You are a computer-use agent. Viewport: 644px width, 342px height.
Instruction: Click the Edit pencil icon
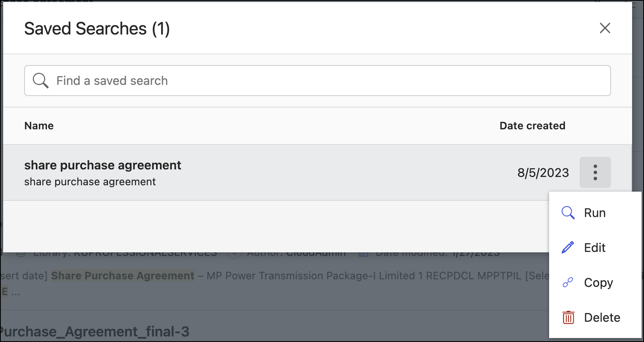(568, 248)
